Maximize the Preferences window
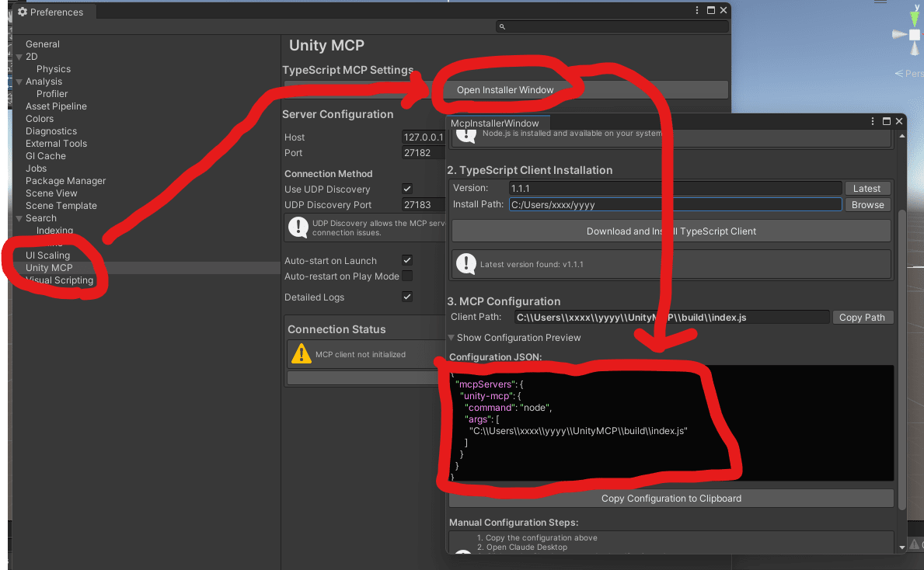This screenshot has width=924, height=570. 710,10
